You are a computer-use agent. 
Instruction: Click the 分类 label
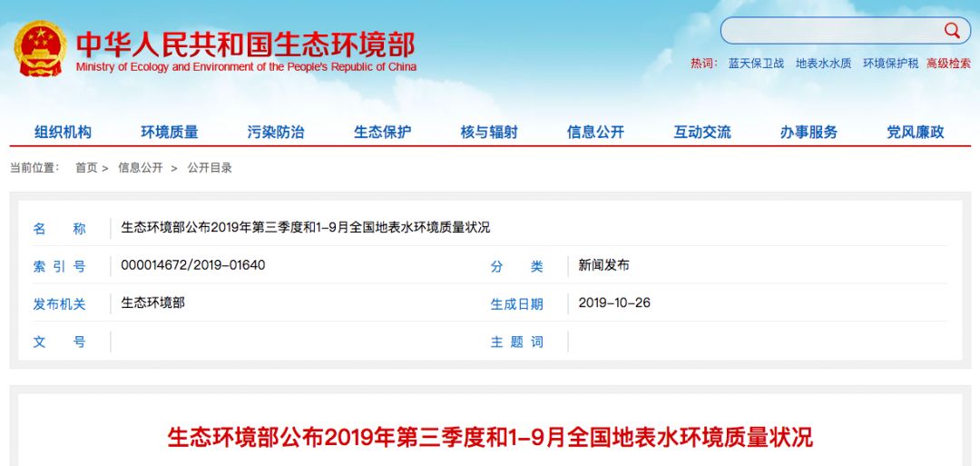[517, 266]
